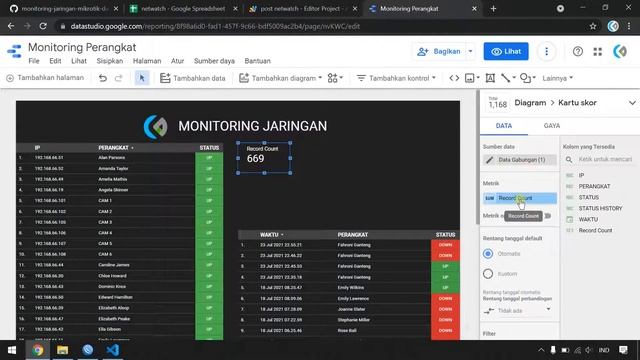
Task: Click the available fields search box
Action: point(605,160)
